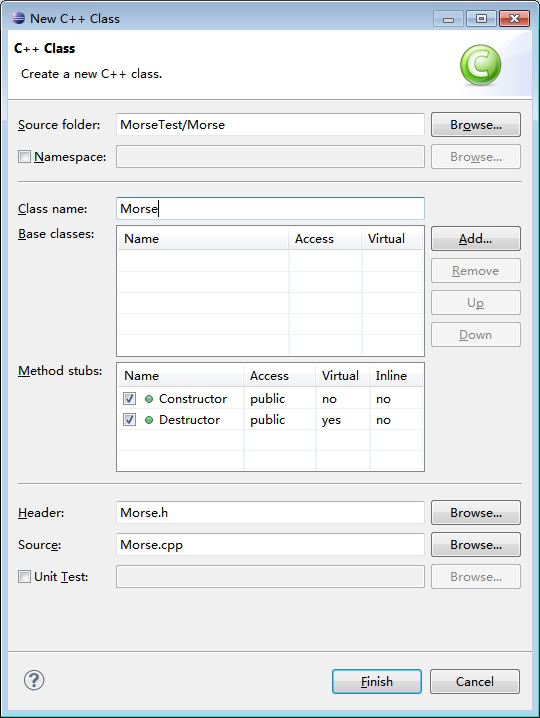Select the Destructor Virtual cell 'yes'
The width and height of the screenshot is (540, 718).
[x=331, y=420]
